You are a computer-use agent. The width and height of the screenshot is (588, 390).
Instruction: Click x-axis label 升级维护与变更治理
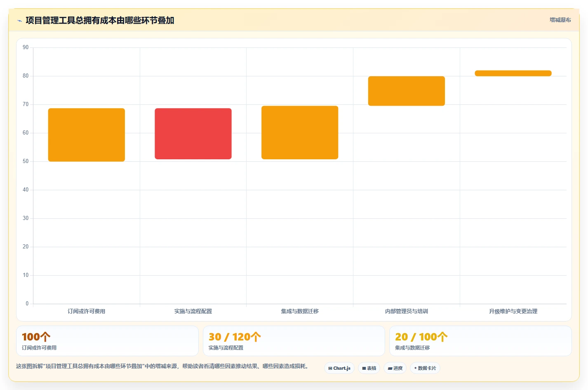click(x=513, y=311)
